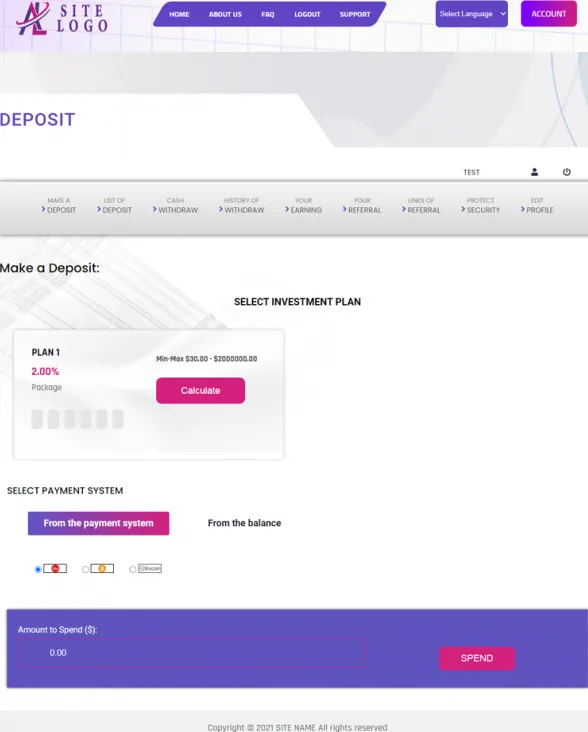Viewport: 588px width, 732px height.
Task: Click the power logout icon
Action: pos(567,172)
